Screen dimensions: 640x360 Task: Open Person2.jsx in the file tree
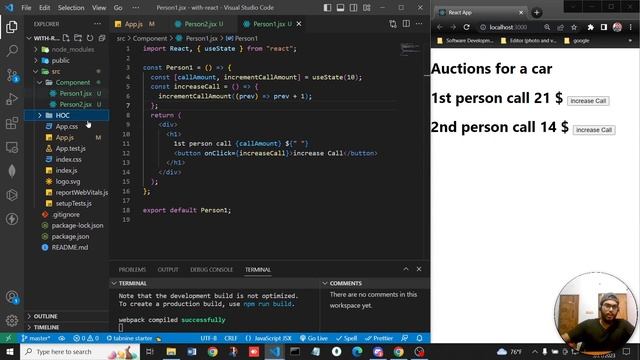(x=76, y=104)
